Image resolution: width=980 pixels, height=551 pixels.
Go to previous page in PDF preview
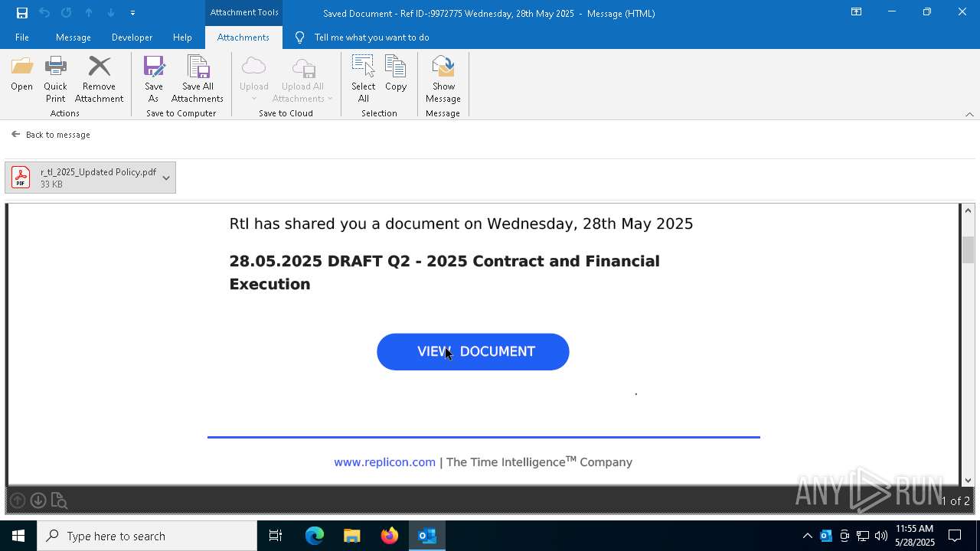(18, 500)
